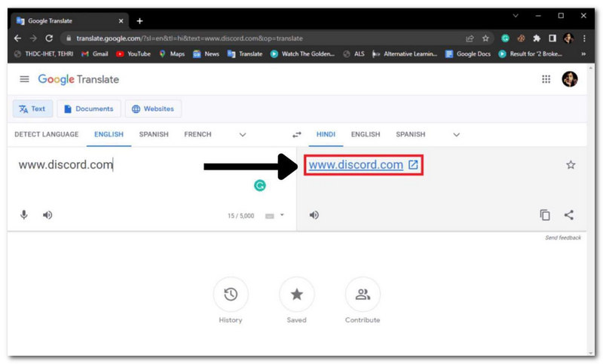The height and width of the screenshot is (364, 603).
Task: Click the Google Translate logo
Action: click(x=78, y=79)
